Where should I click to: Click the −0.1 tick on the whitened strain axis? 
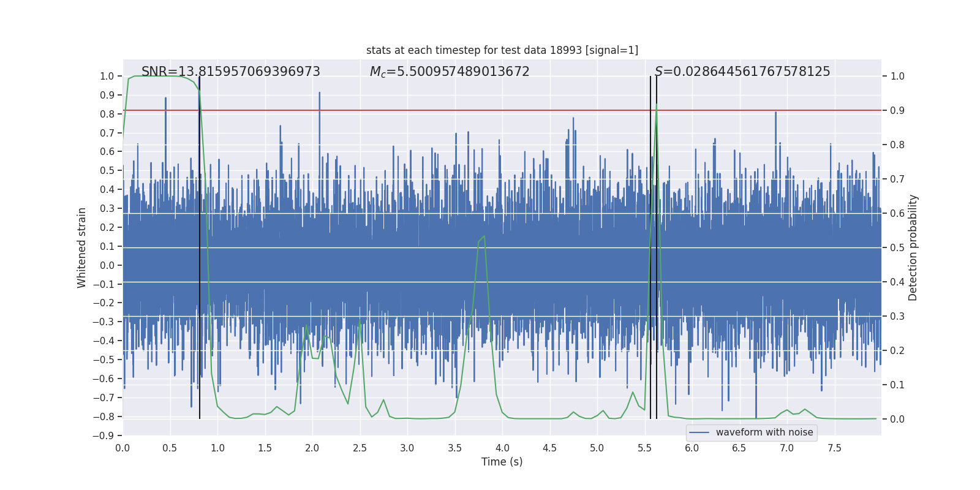104,285
